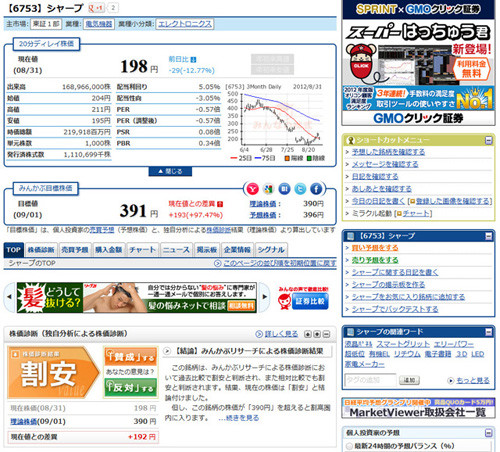Click the MarketViewer取扱会社一覧 banner
500x452 pixels.
tap(419, 408)
